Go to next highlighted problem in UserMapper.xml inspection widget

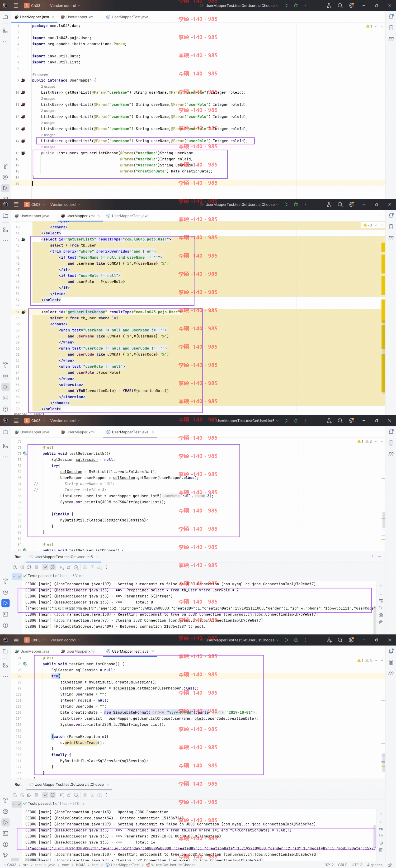382,225
